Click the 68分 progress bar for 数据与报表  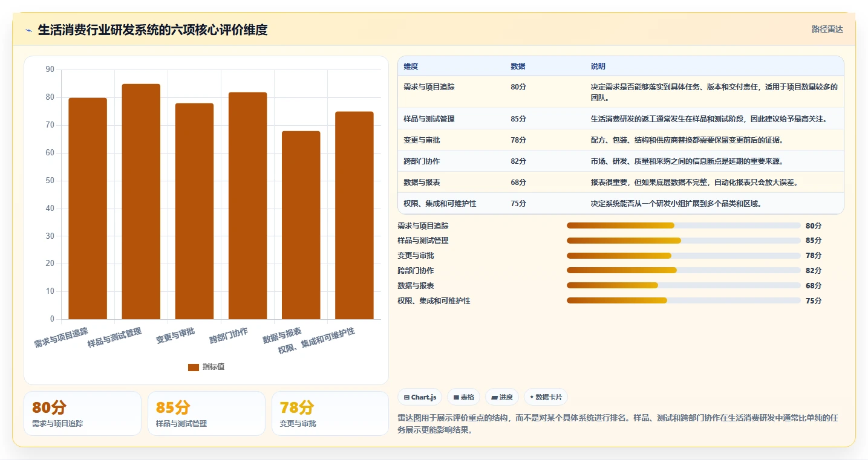(x=684, y=285)
